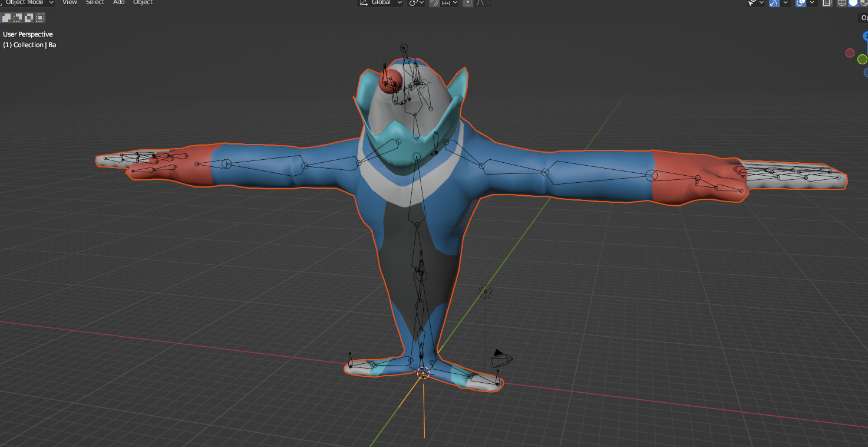The height and width of the screenshot is (447, 868).
Task: Open the Add menu
Action: point(119,3)
